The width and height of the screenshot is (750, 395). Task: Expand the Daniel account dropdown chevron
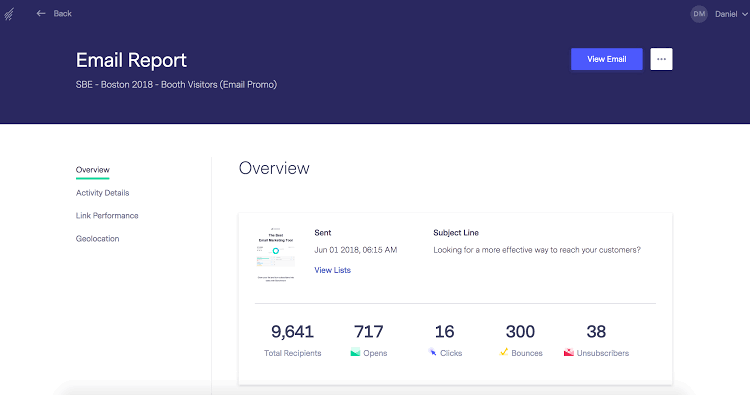click(744, 14)
